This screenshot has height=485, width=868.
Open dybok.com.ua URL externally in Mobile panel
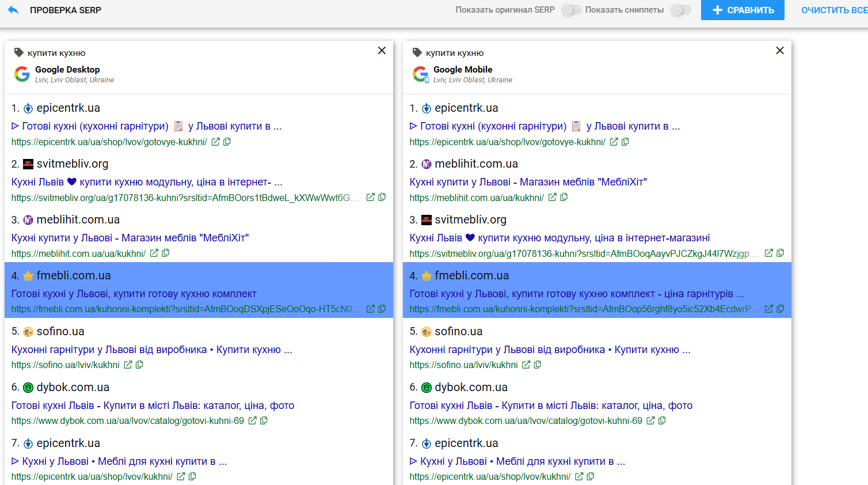pos(650,420)
